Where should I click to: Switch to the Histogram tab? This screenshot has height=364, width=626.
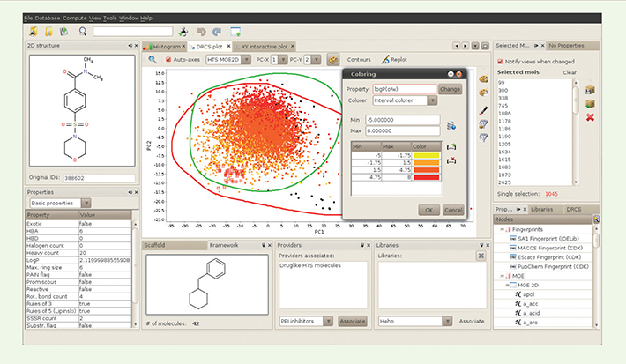pos(165,47)
